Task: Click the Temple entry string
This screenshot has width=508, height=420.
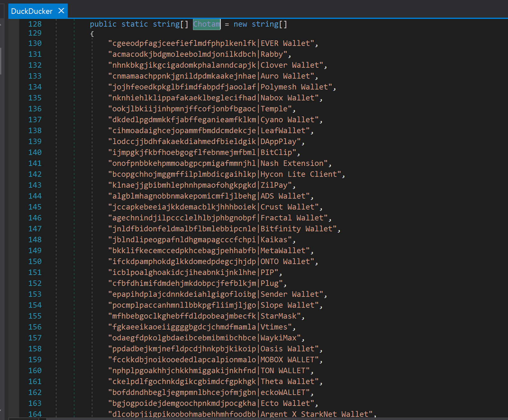Action: pos(202,109)
